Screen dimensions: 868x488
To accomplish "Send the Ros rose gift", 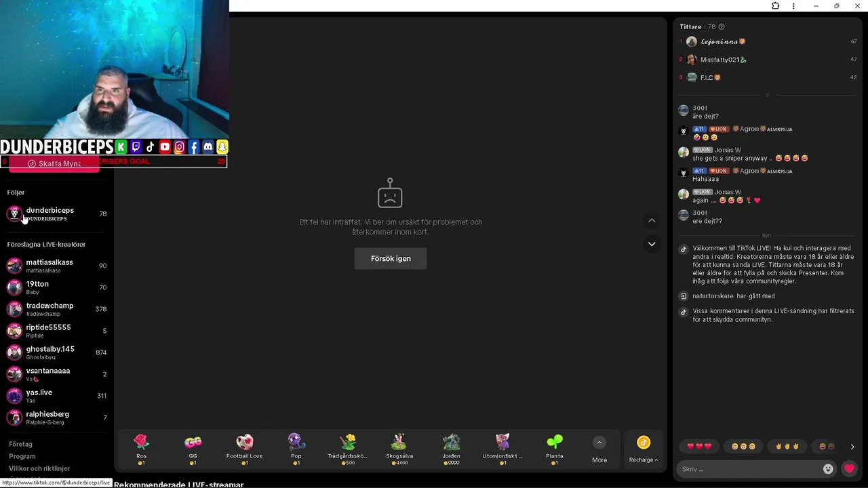I will point(141,449).
